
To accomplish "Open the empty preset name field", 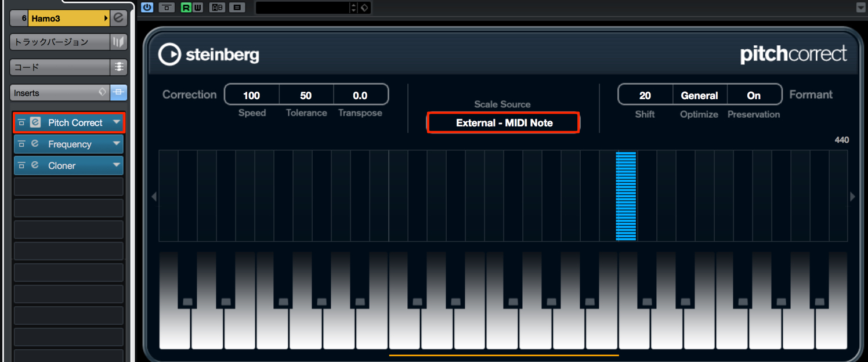I will pos(303,8).
